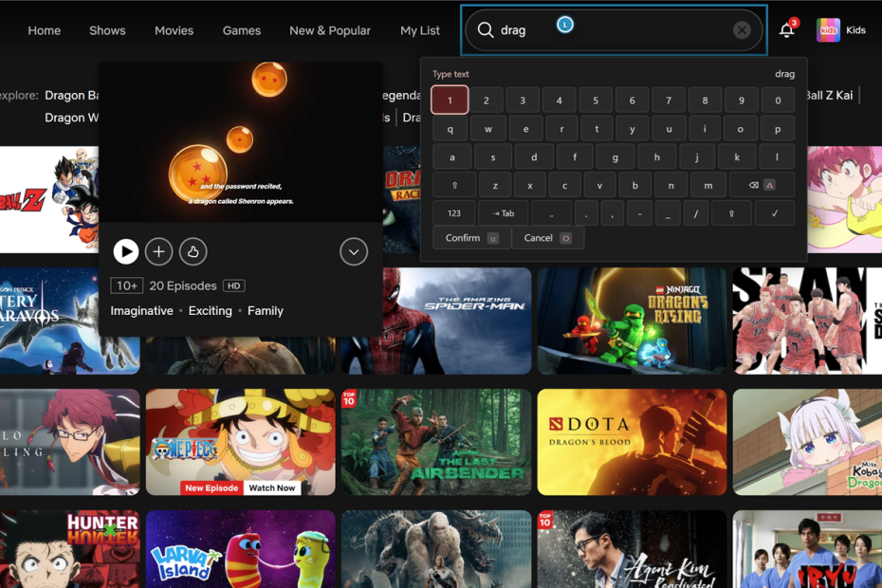Open Avatar The Last Airbender thumbnail
Screen dimensions: 882x588
[x=436, y=442]
